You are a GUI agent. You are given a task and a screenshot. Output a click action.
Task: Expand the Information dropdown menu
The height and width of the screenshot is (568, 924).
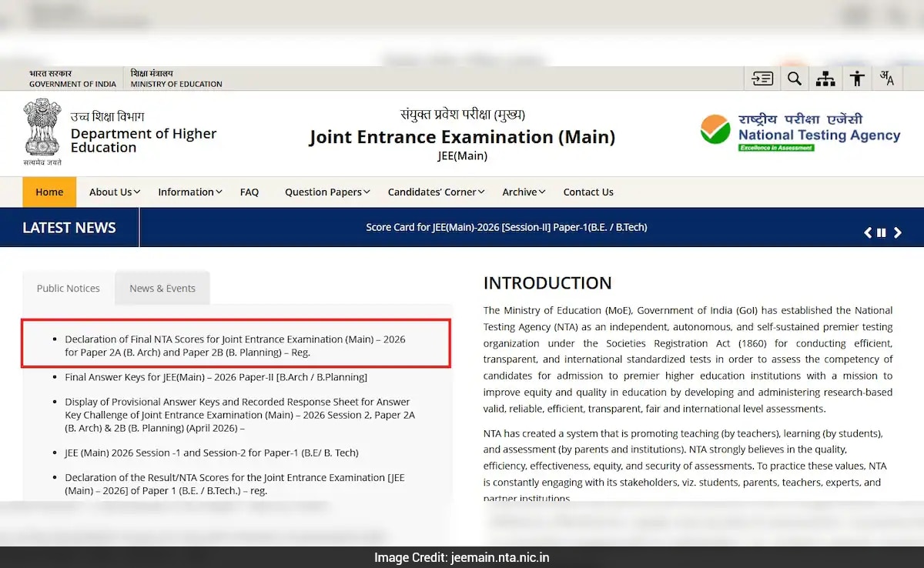coord(190,192)
